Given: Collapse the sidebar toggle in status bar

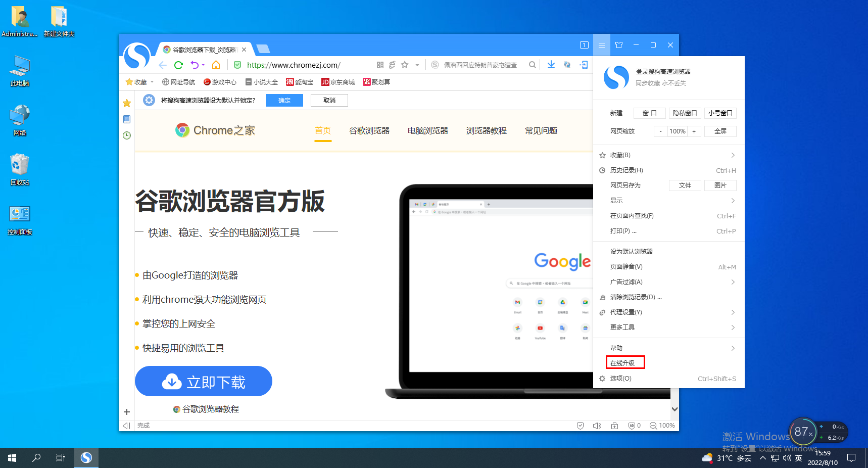Looking at the screenshot, I should tap(127, 426).
